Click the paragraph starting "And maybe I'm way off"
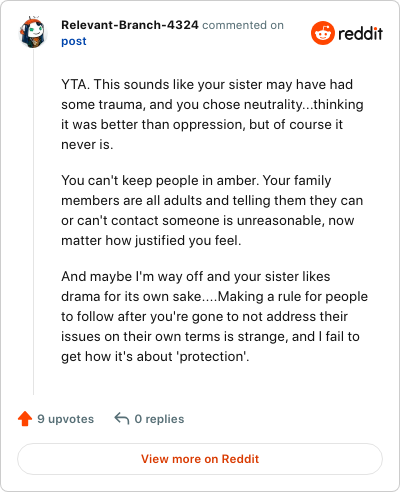 click(x=214, y=316)
